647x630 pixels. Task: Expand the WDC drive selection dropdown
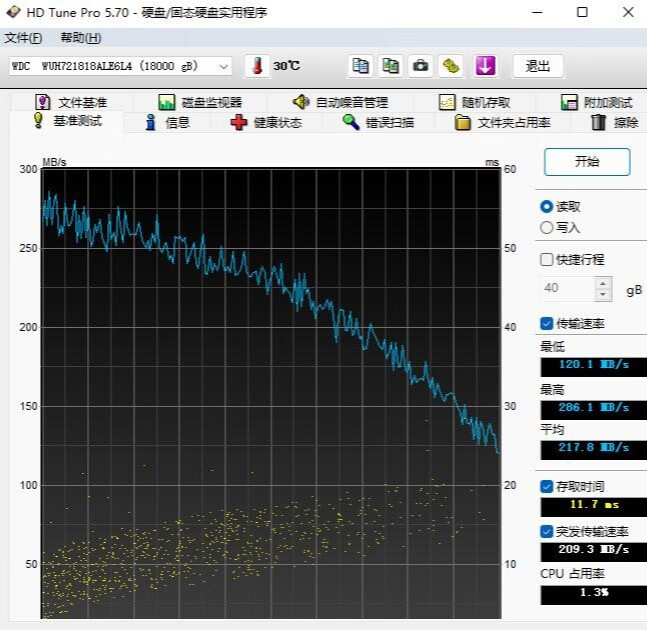[223, 66]
